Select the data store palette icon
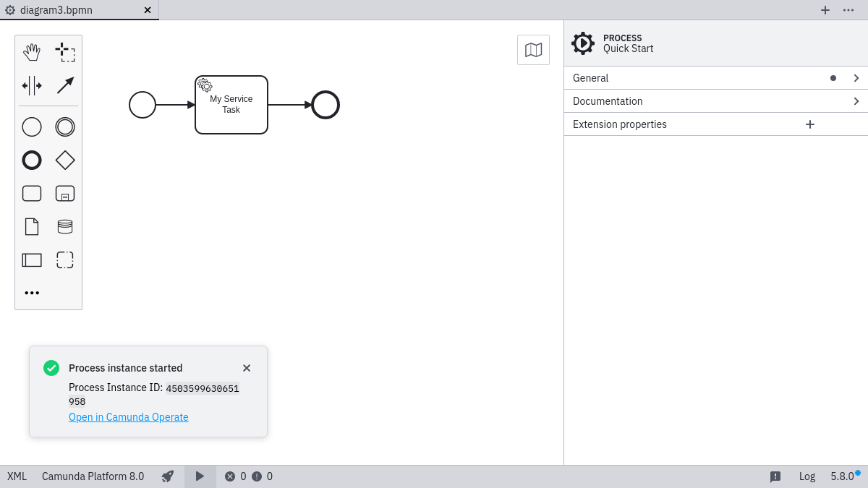868x488 pixels. 65,226
